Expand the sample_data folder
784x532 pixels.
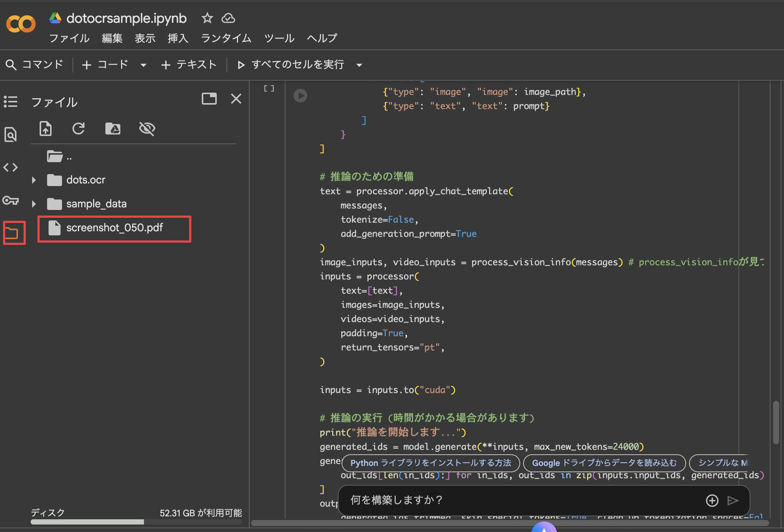click(x=34, y=204)
